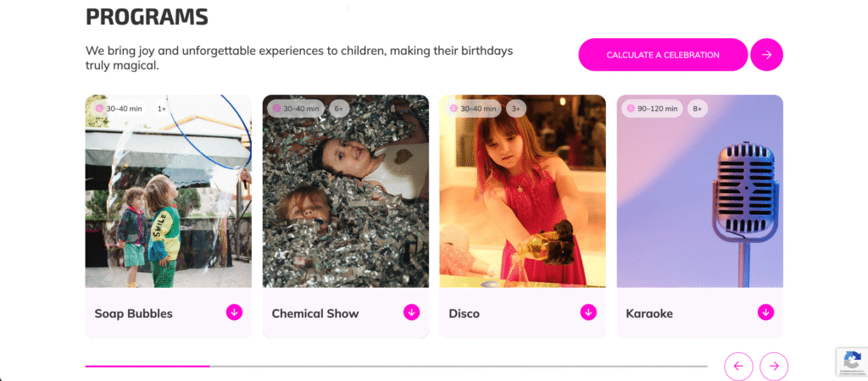Open the Soap Bubbles photo

click(169, 191)
